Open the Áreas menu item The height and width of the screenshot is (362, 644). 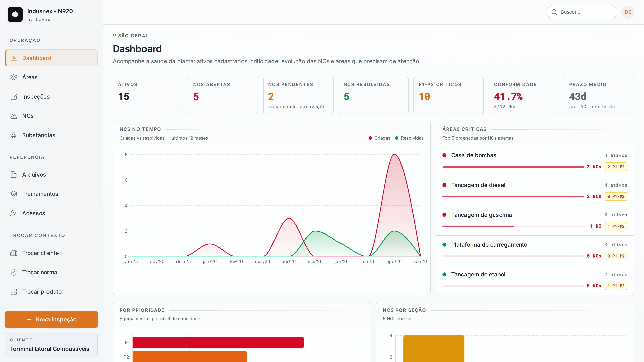click(51, 77)
